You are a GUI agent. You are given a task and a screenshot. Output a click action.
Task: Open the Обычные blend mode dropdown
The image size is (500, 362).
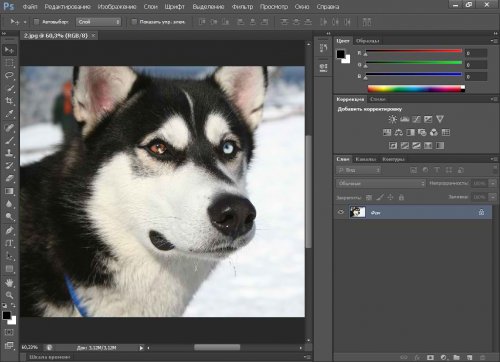(381, 183)
